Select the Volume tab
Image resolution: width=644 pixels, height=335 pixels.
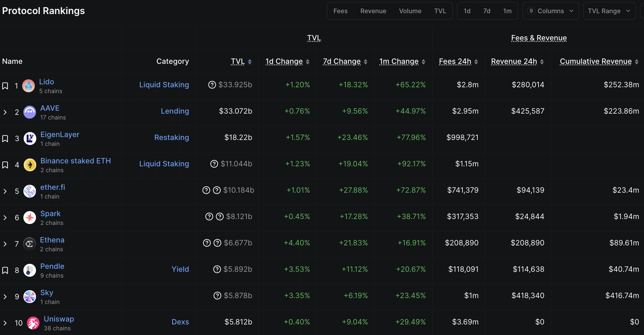410,11
